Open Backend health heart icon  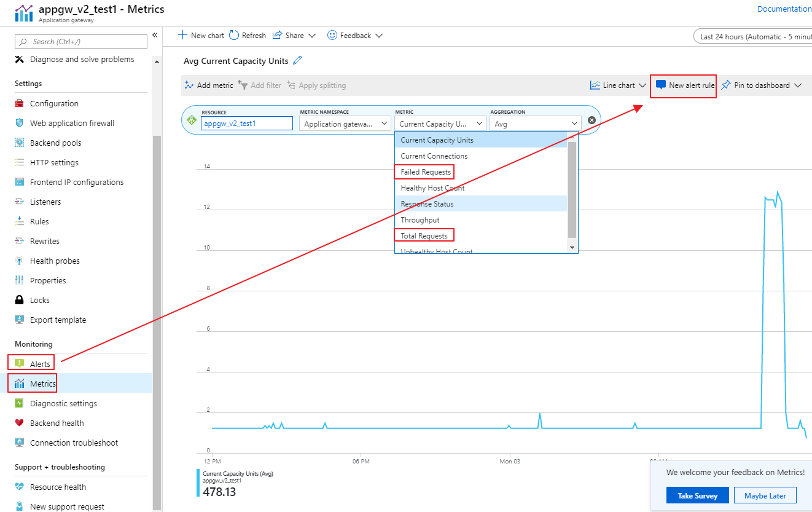(x=20, y=423)
